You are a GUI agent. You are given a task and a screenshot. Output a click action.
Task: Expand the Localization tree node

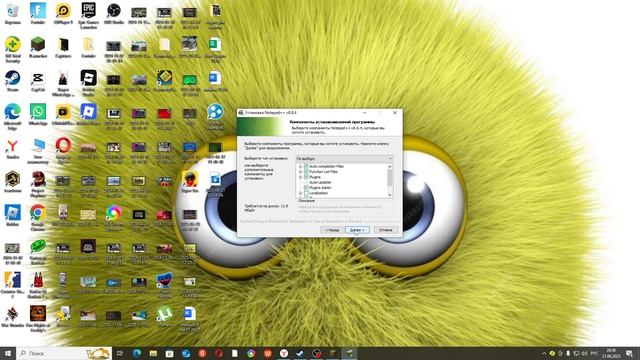pos(300,193)
